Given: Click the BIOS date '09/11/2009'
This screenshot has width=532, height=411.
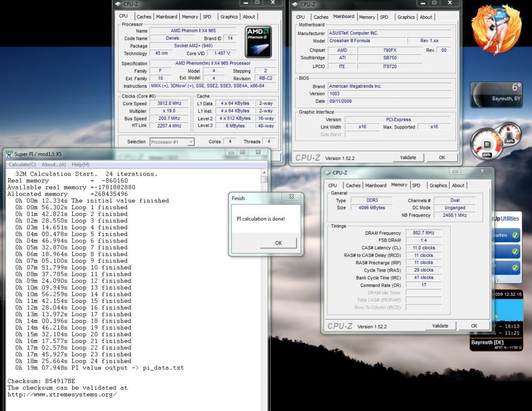Looking at the screenshot, I should pos(389,101).
